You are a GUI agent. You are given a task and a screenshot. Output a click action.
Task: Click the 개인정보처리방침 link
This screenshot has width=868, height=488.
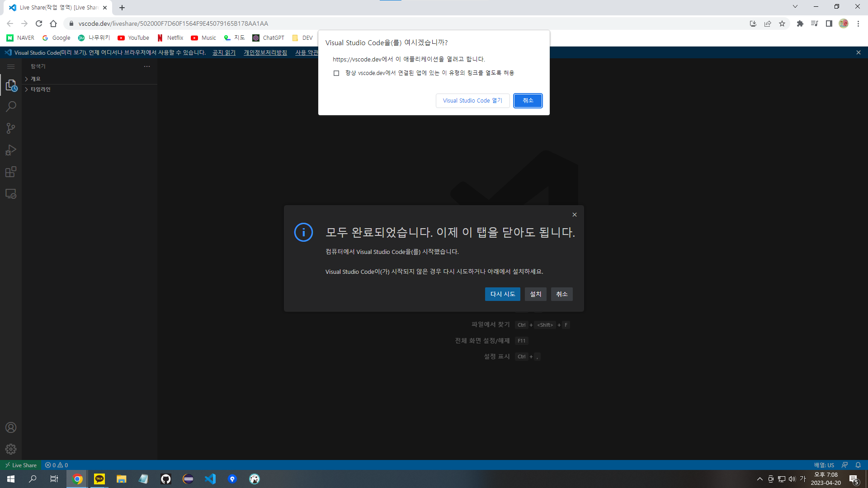265,52
